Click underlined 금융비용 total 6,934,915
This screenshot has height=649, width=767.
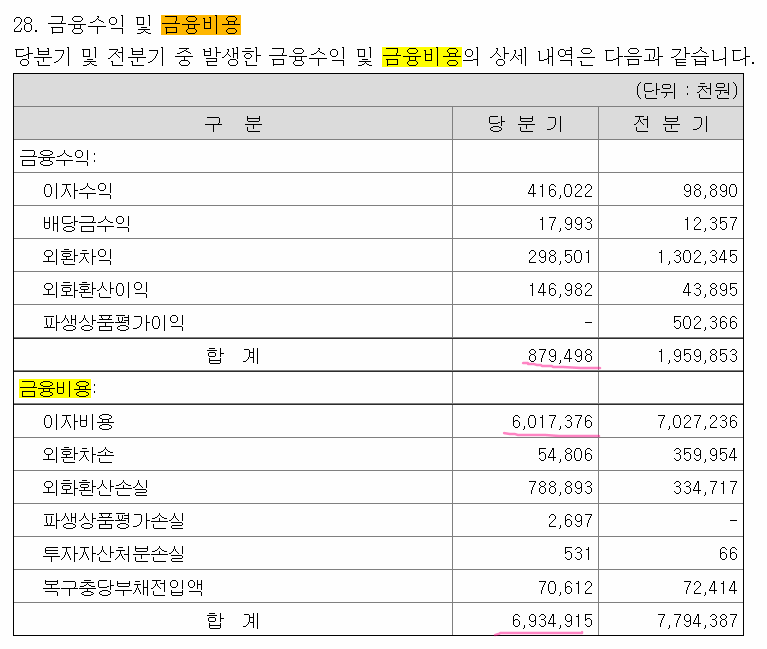tap(552, 620)
